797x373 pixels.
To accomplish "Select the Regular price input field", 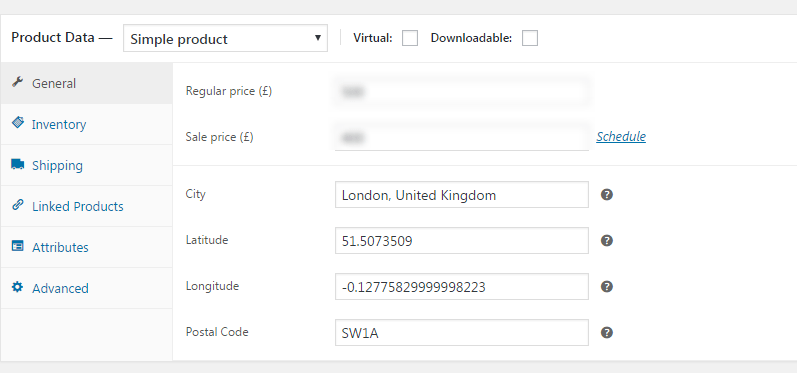I will pyautogui.click(x=462, y=92).
